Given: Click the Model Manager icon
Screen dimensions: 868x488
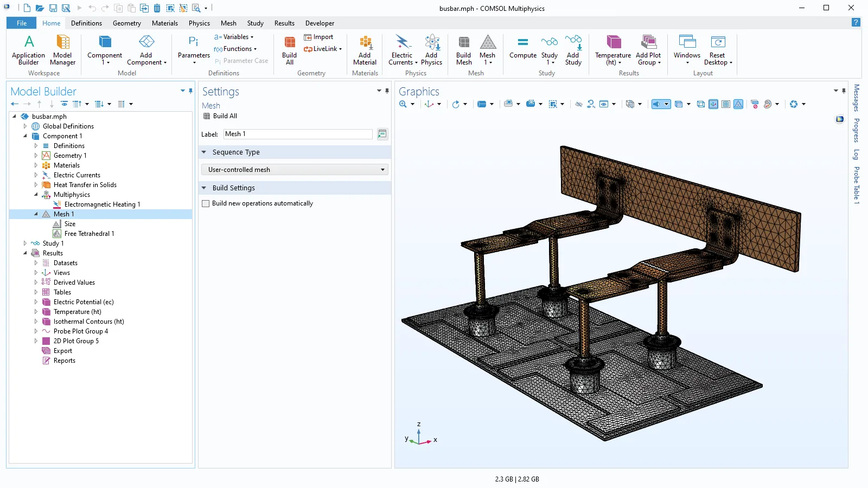Looking at the screenshot, I should click(x=62, y=50).
